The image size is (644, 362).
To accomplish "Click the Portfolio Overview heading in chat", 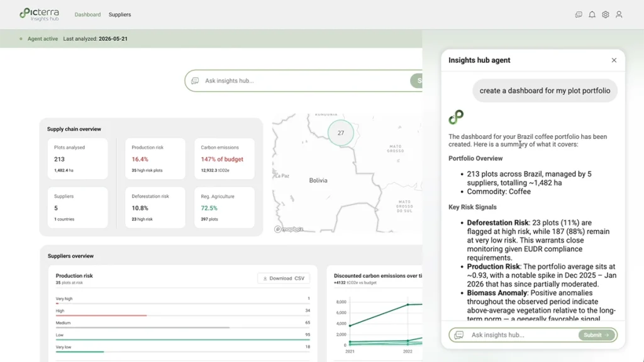I will pos(475,158).
